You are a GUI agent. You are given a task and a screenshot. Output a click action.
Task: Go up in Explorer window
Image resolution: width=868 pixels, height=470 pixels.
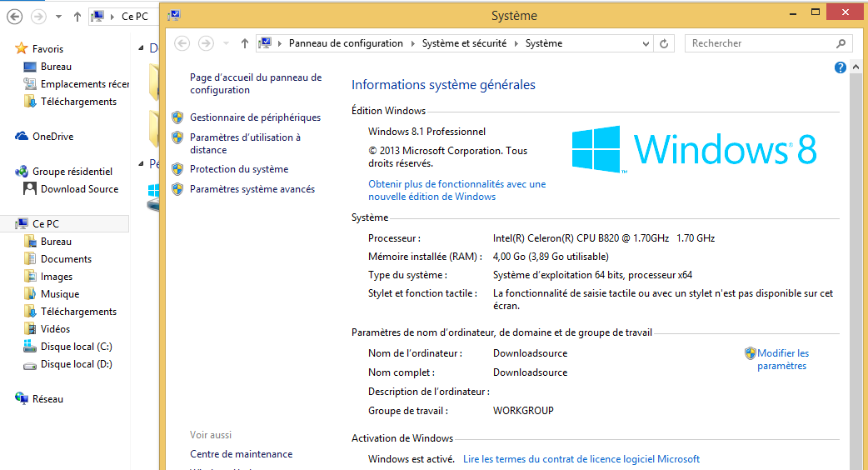point(77,17)
